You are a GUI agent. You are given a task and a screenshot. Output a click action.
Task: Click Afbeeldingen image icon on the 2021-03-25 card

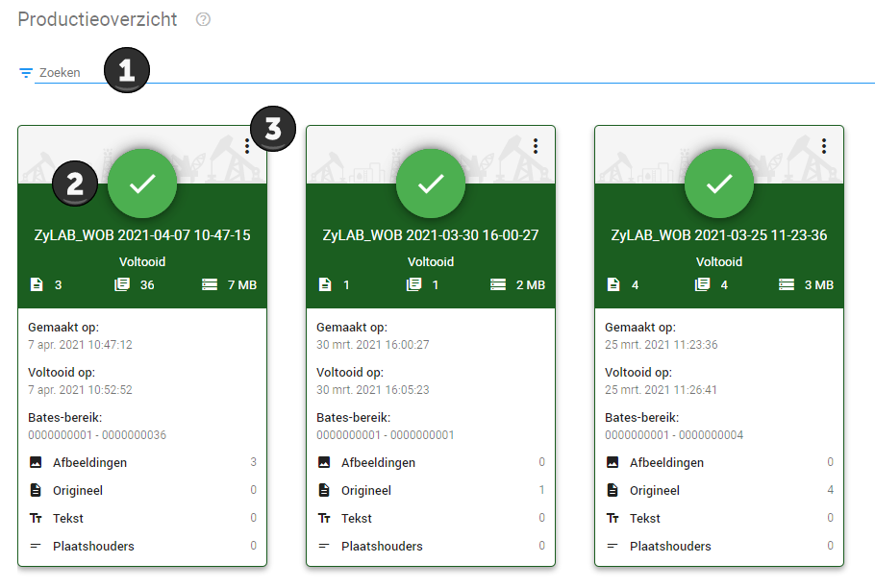[x=612, y=462]
